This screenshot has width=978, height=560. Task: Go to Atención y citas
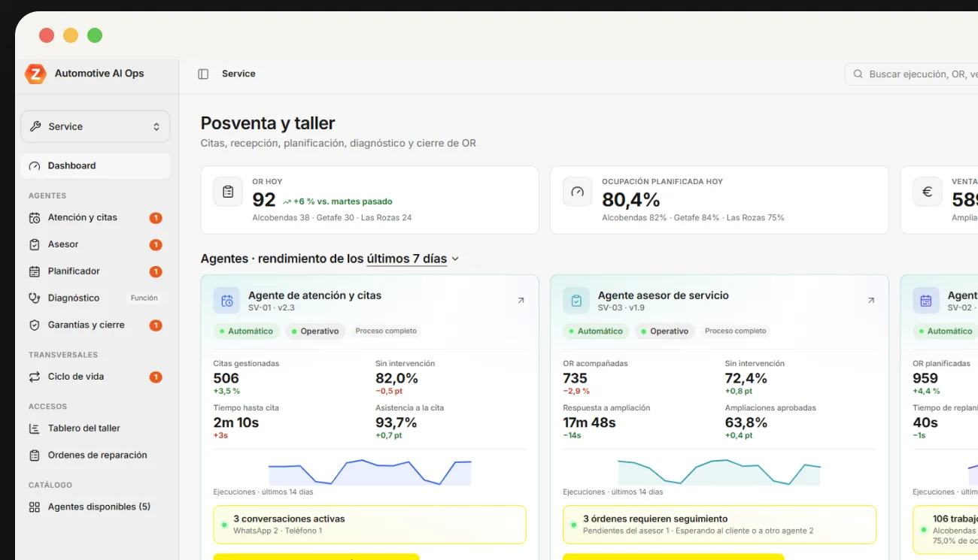(x=96, y=218)
